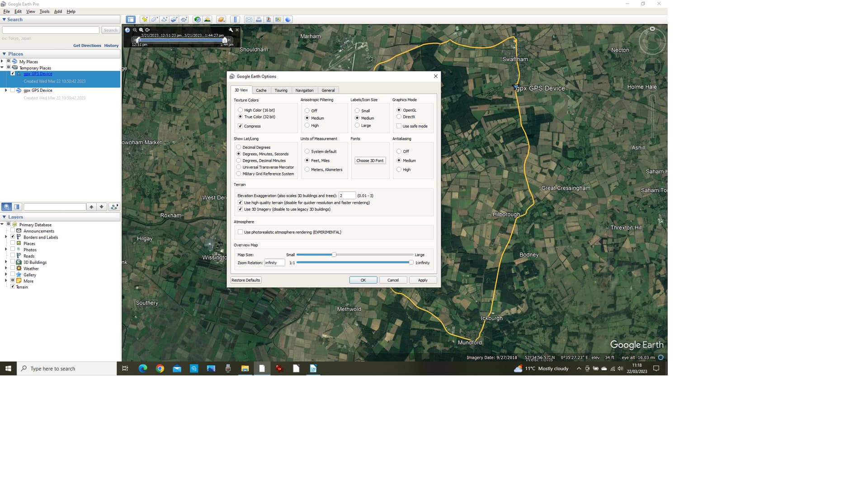Select the Add Placemark tool
The image size is (868, 488).
click(x=145, y=19)
